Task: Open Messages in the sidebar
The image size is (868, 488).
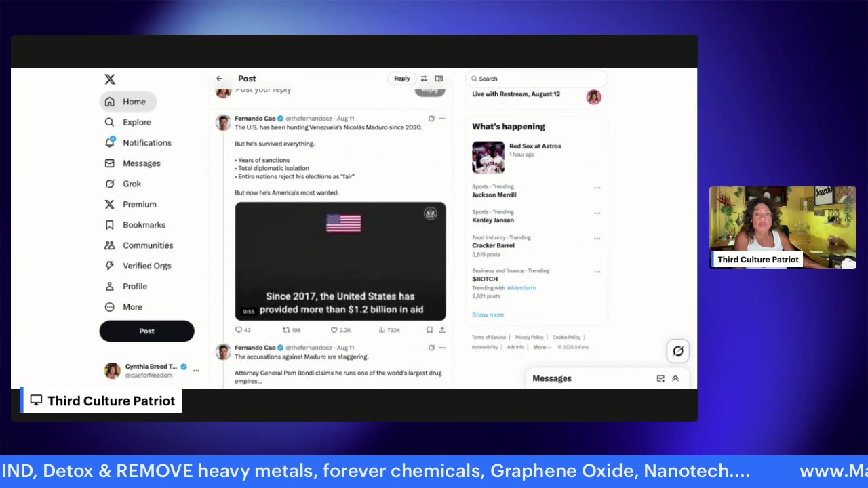Action: tap(132, 163)
